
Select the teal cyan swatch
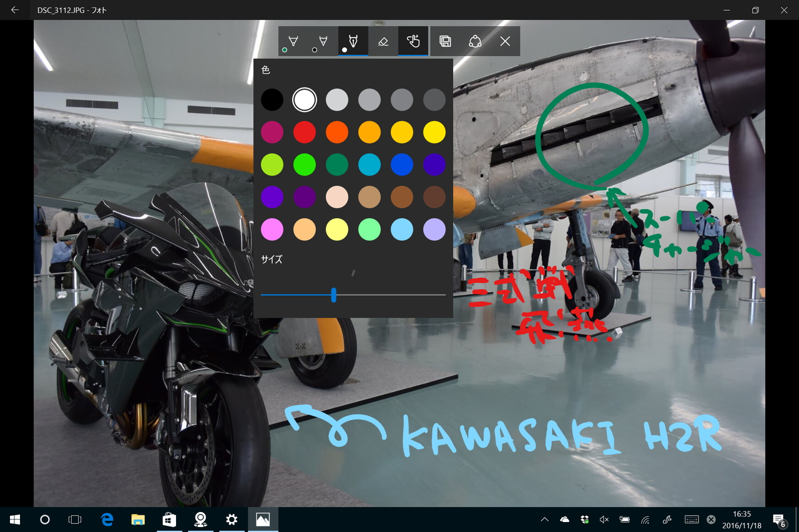[x=370, y=165]
